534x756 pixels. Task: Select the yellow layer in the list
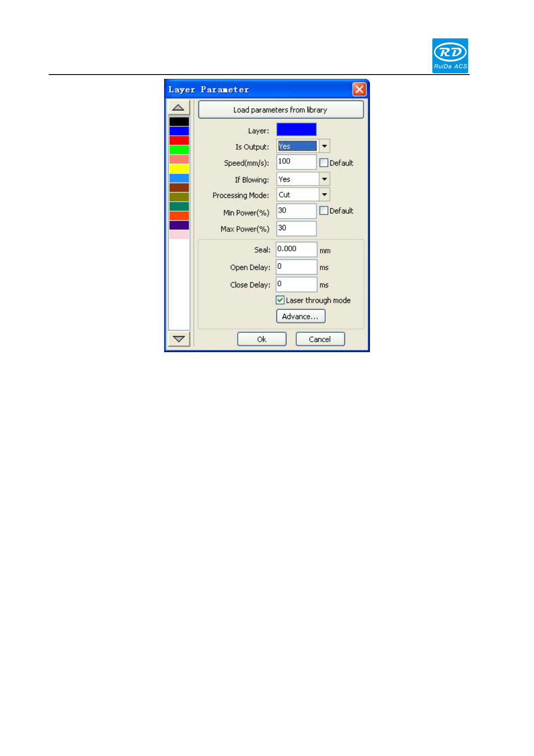tap(179, 169)
